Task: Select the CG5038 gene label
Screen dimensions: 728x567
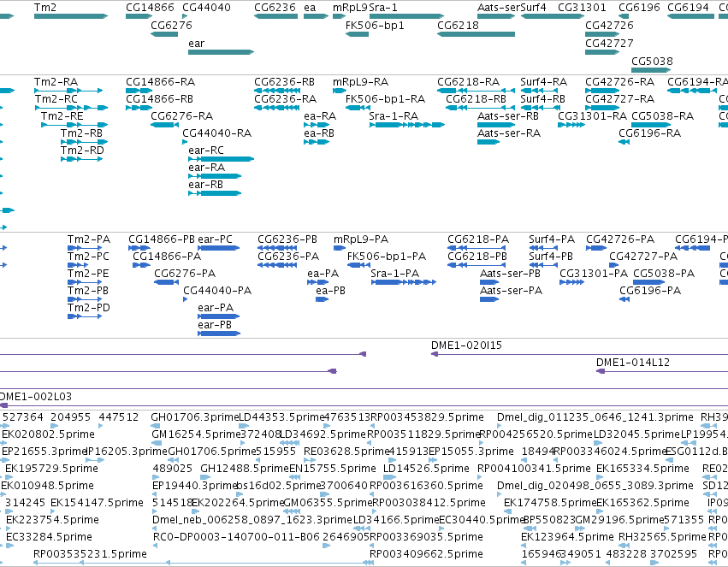Action: tap(652, 61)
